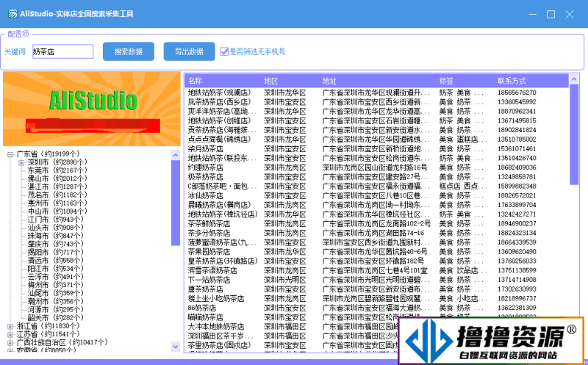Click phone number 13760256033
Screen dimensions: 588x365
tap(517, 261)
